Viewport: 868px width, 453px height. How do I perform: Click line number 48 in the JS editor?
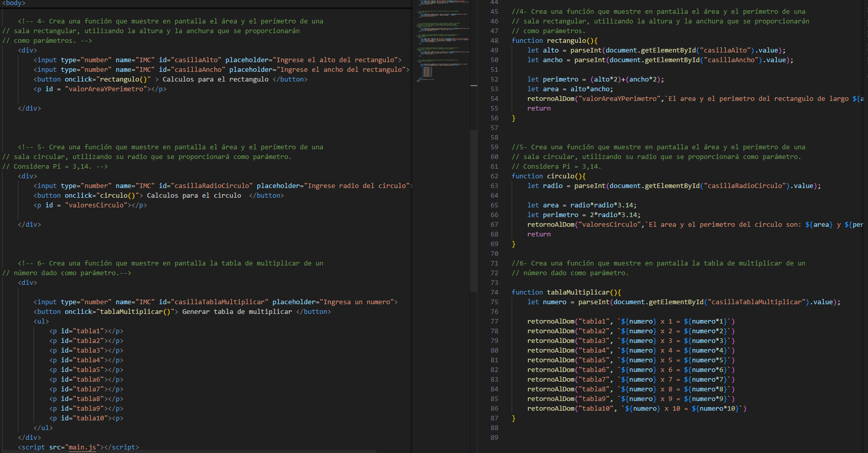click(x=494, y=41)
